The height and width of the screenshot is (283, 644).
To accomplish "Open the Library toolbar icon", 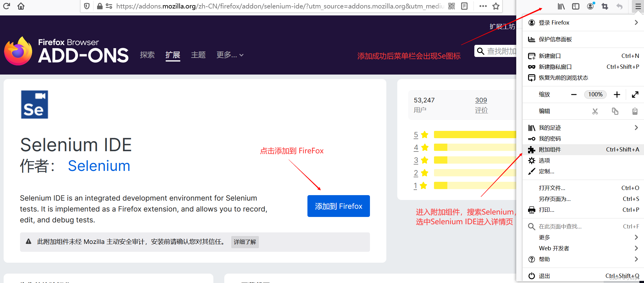I will coord(561,6).
